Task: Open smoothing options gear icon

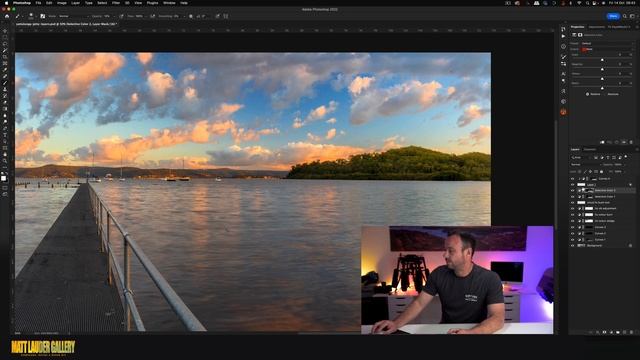Action: click(x=191, y=16)
